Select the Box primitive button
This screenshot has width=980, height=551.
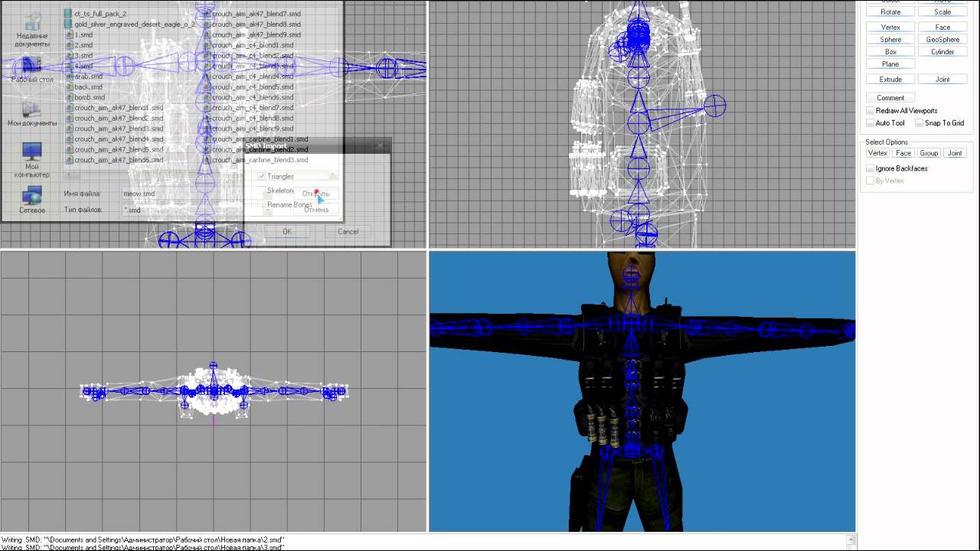click(890, 52)
